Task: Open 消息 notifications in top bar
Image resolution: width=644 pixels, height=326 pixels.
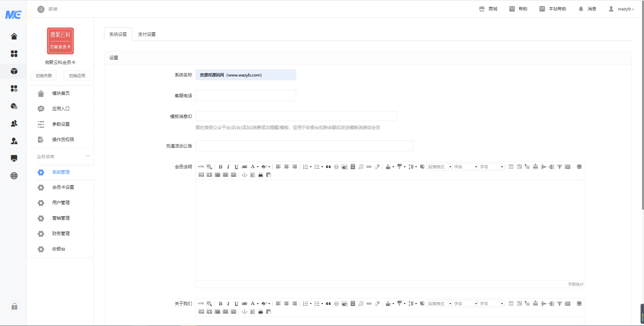Action: point(587,9)
